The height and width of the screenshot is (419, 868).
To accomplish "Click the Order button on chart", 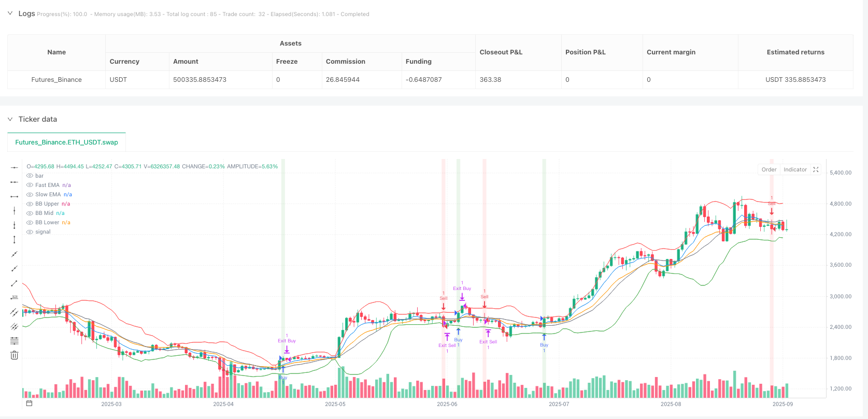I will pyautogui.click(x=769, y=169).
